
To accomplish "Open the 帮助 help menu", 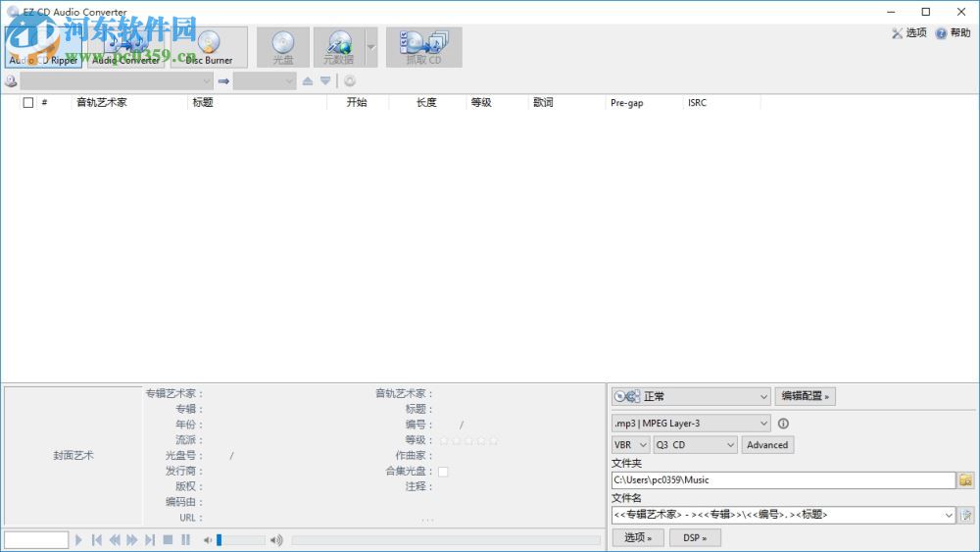I will coord(954,32).
